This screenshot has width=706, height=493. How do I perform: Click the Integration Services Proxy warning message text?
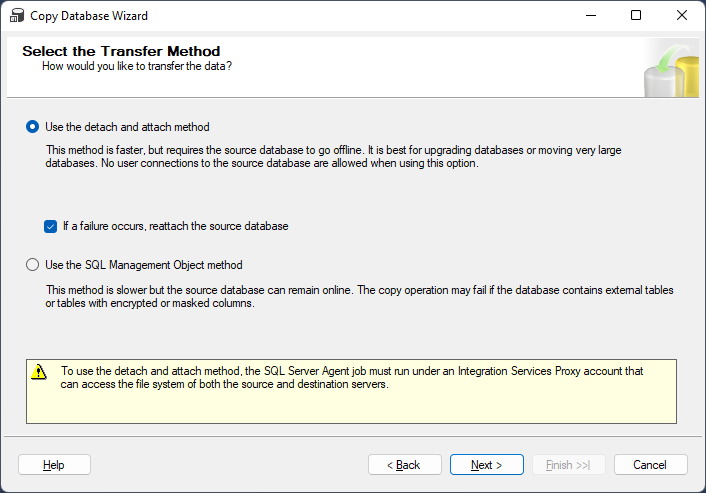tap(352, 377)
